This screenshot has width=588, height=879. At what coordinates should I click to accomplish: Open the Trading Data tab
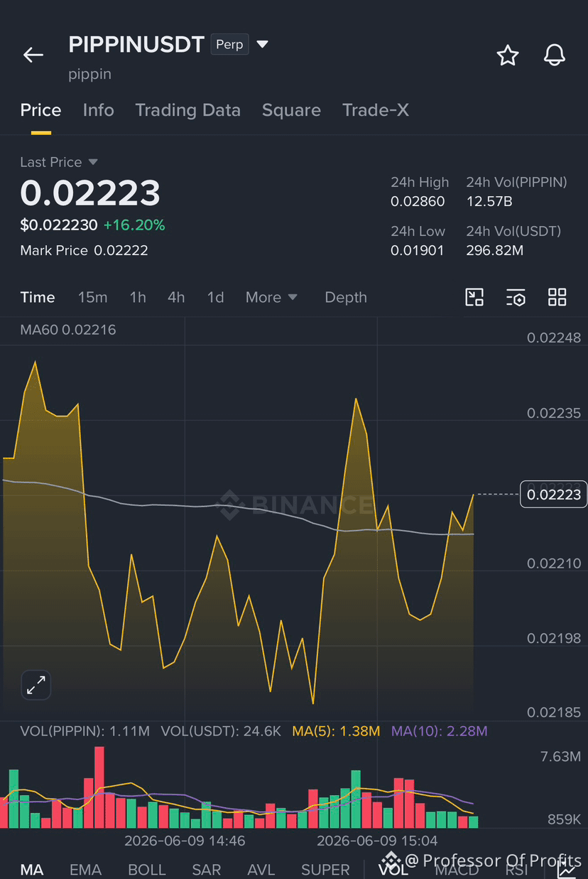point(187,110)
